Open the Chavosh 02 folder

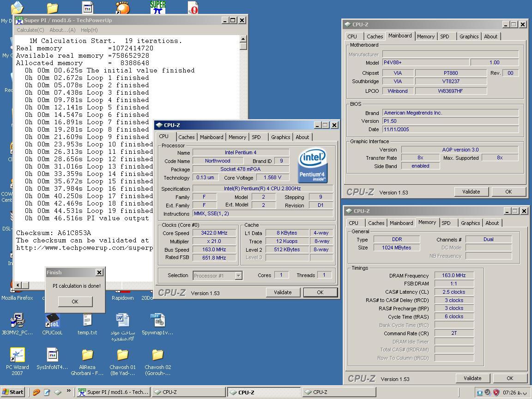[158, 362]
